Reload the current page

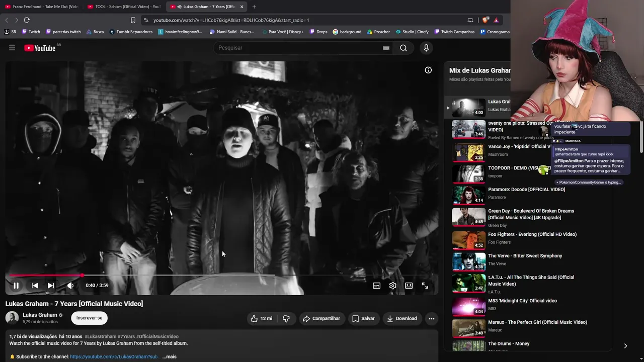[x=27, y=20]
